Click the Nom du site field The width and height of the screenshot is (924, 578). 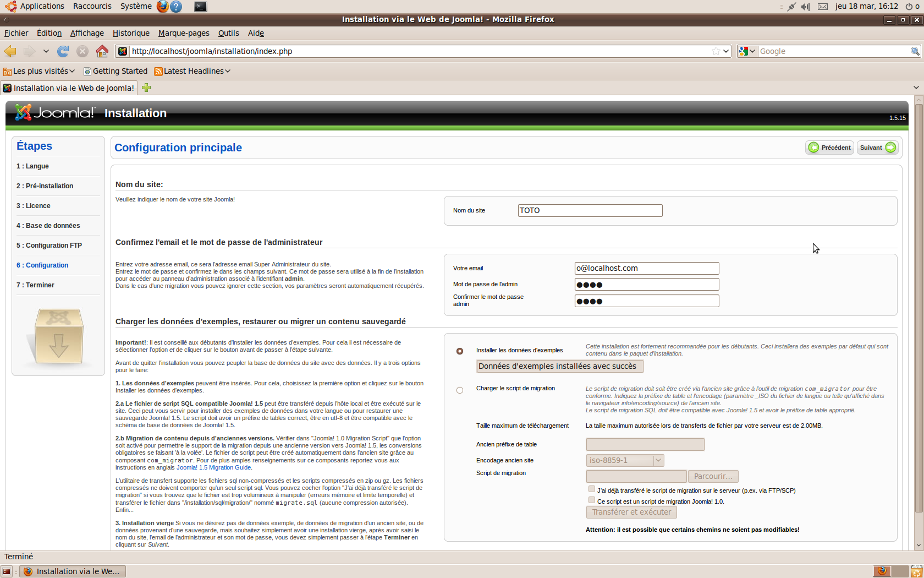tap(590, 210)
